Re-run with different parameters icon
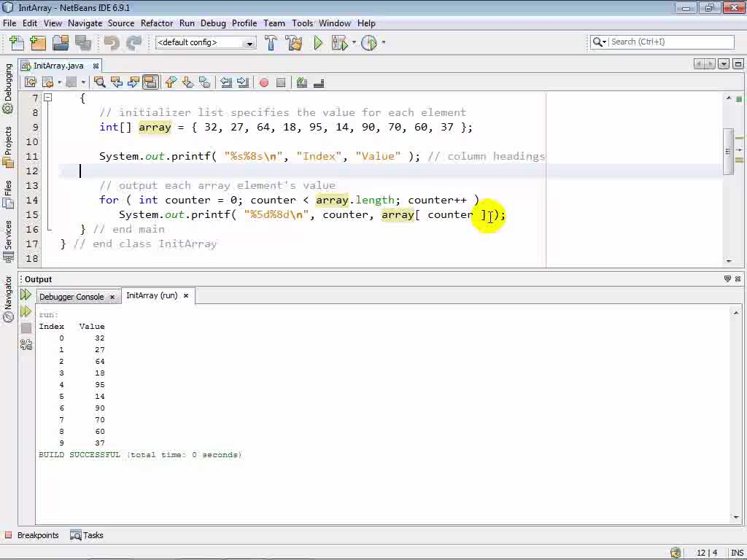This screenshot has height=560, width=747. click(x=26, y=311)
